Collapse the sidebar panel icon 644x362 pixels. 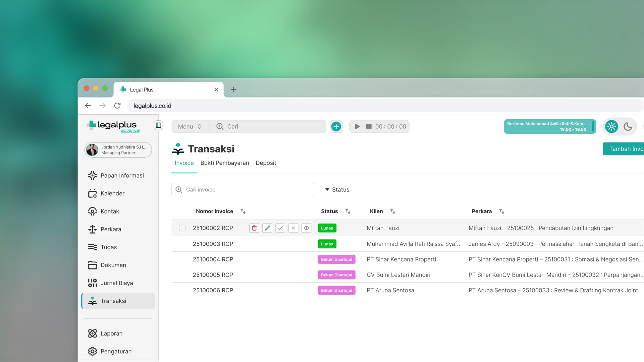coord(159,125)
